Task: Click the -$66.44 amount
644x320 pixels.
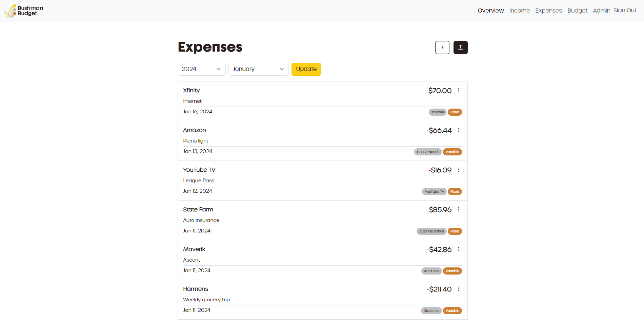Action: tap(439, 130)
